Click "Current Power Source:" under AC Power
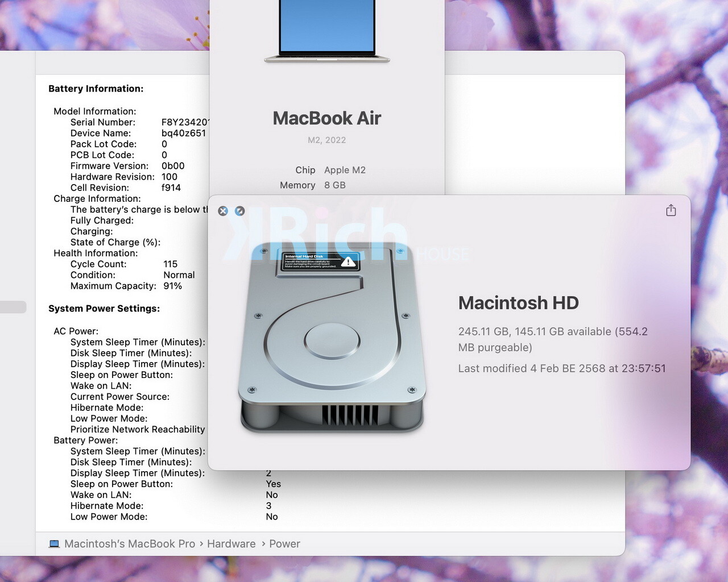This screenshot has height=582, width=728. [x=120, y=397]
